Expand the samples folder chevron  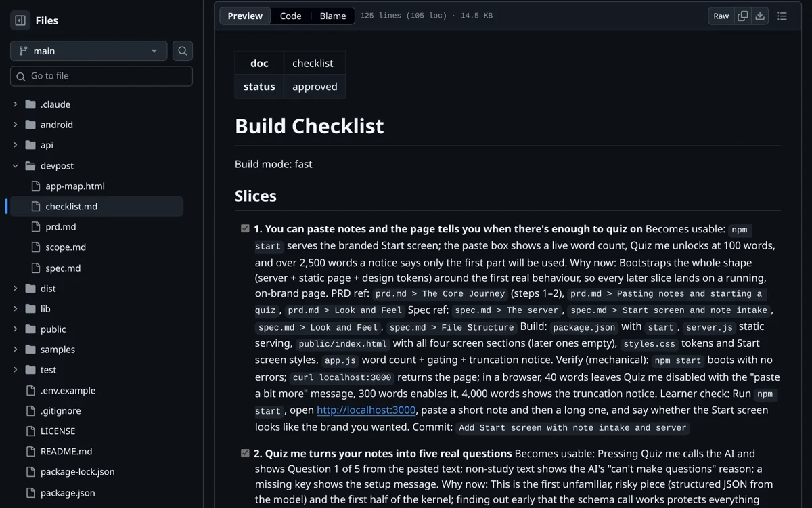coord(16,350)
